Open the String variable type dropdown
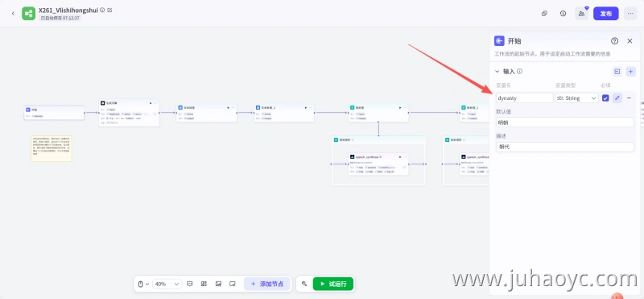The width and height of the screenshot is (644, 299). coord(576,98)
